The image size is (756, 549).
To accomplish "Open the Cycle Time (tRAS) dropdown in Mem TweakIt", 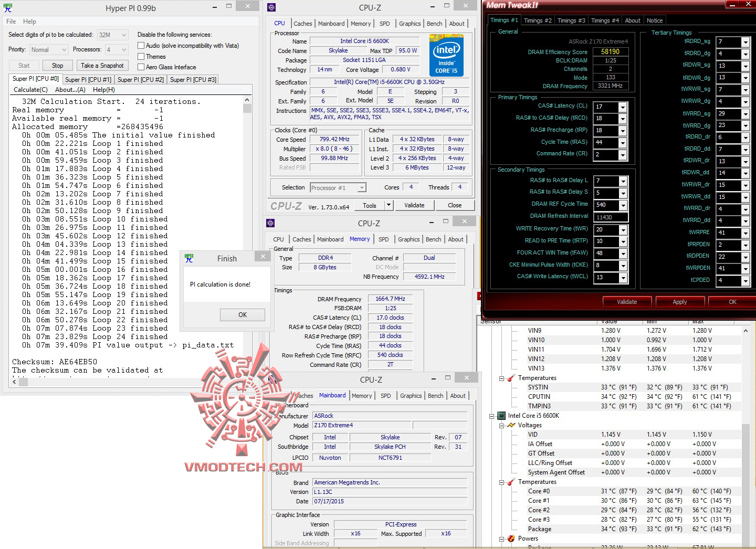I will coord(623,143).
